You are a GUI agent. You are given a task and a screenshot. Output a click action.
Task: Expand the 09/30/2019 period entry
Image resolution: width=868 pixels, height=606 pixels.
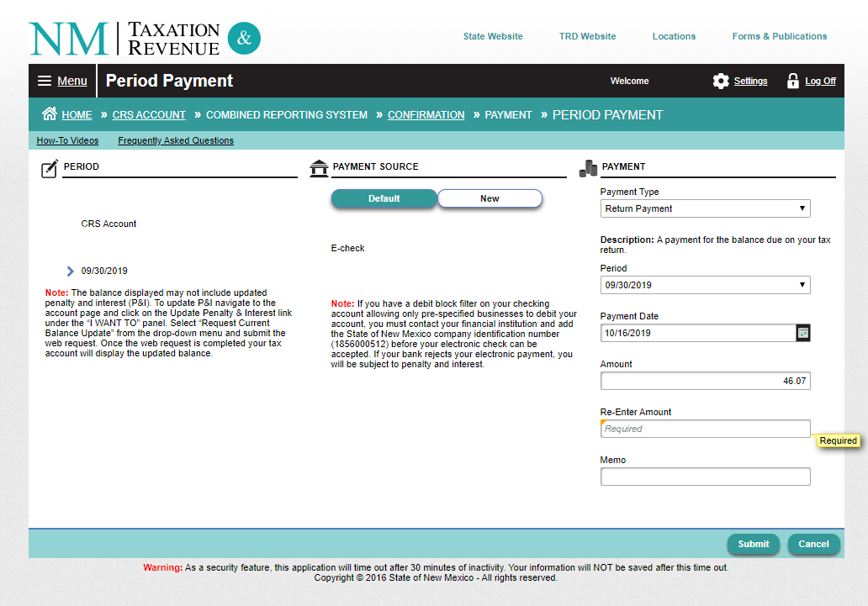[x=70, y=271]
